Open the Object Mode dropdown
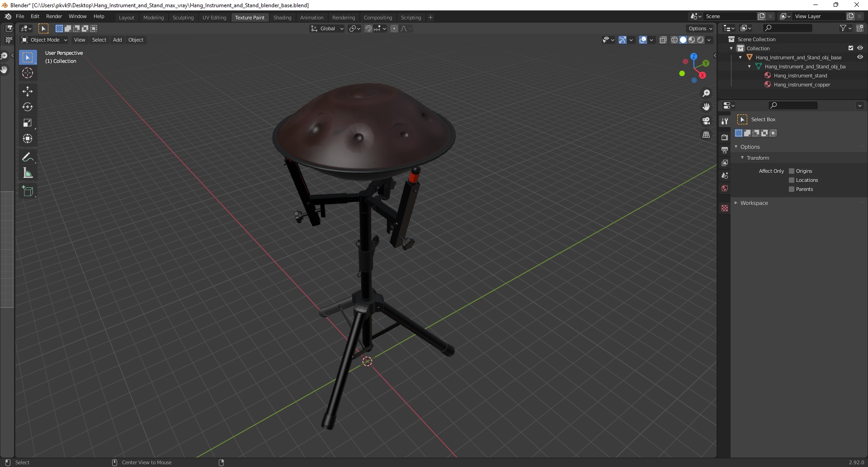Screen dimensions: 868x467 (x=44, y=40)
